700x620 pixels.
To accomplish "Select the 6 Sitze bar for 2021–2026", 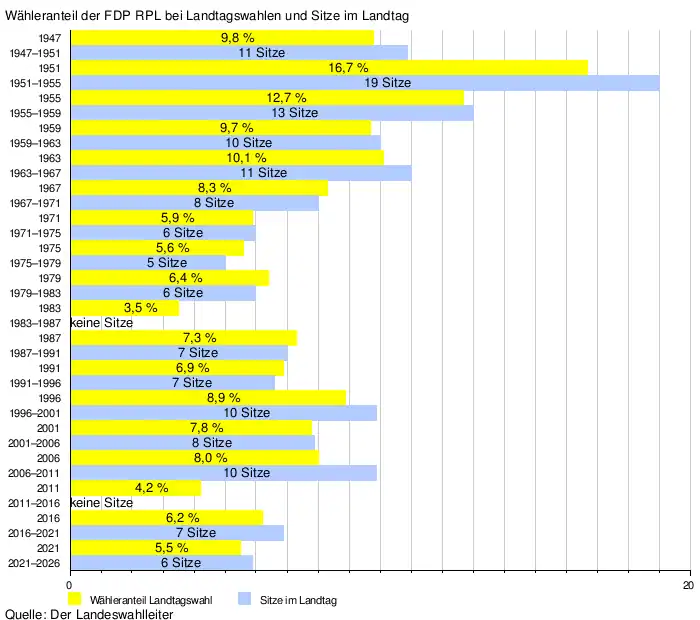I will tap(161, 563).
